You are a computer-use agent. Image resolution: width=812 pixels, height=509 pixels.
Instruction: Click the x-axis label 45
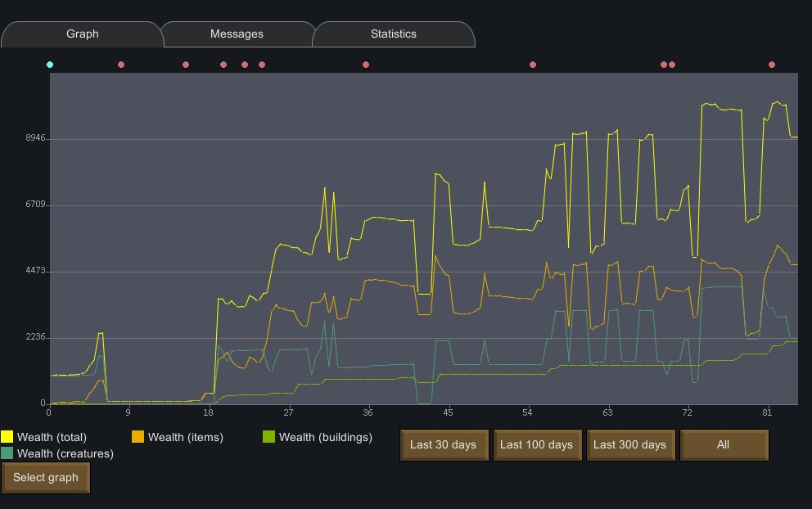pyautogui.click(x=448, y=412)
